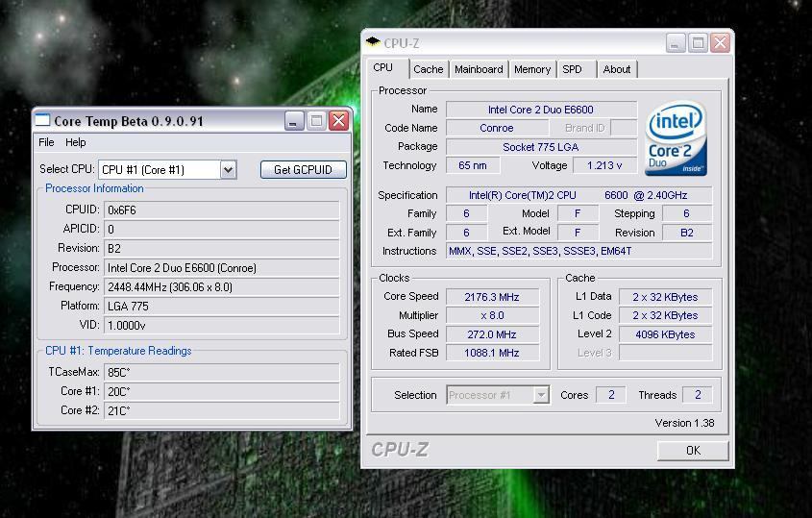Click the VID value 1.0000v
The height and width of the screenshot is (518, 812).
pos(222,325)
